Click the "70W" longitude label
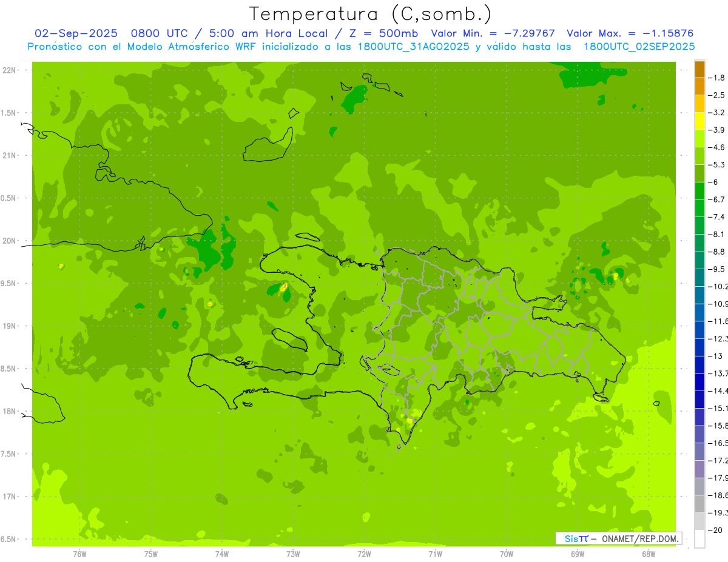 [507, 554]
